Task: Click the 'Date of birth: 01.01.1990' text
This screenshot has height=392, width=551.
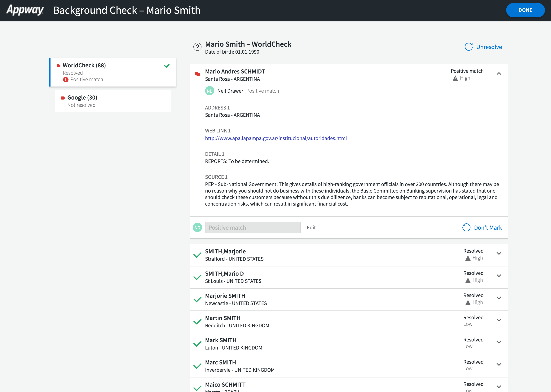Action: pos(232,52)
